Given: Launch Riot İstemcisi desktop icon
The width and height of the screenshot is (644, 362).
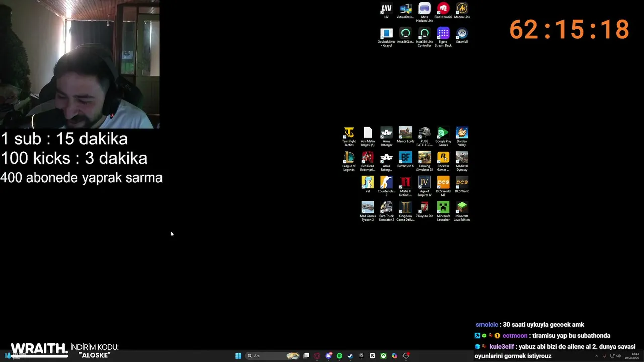Looking at the screenshot, I should click(443, 11).
